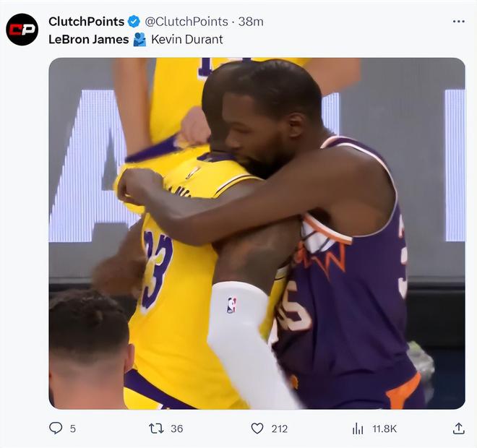Open the 38m timestamp link
This screenshot has height=448, width=477.
(251, 22)
